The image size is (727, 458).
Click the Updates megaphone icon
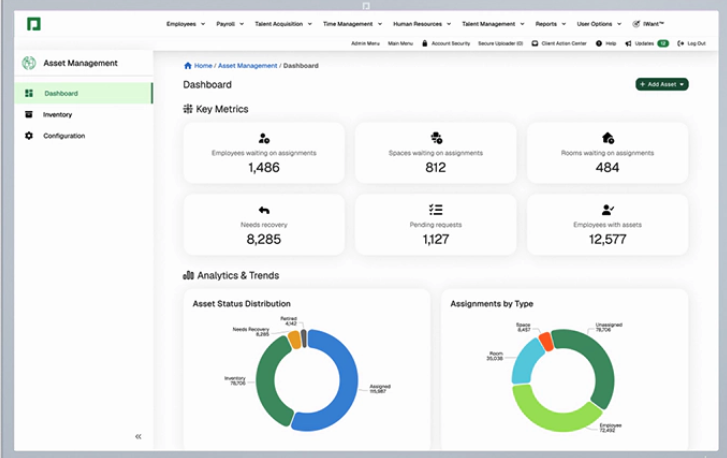(628, 43)
